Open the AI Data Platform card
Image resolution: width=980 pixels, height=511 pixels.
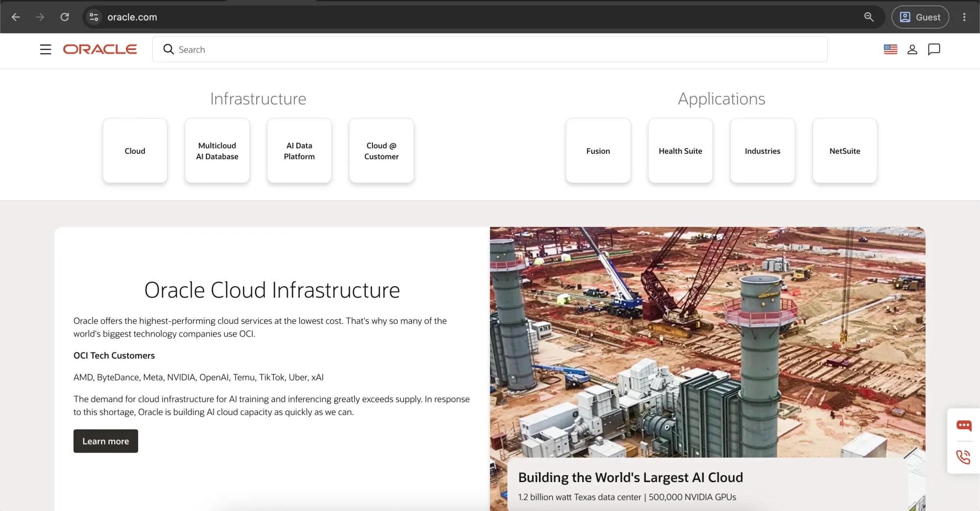pos(299,151)
